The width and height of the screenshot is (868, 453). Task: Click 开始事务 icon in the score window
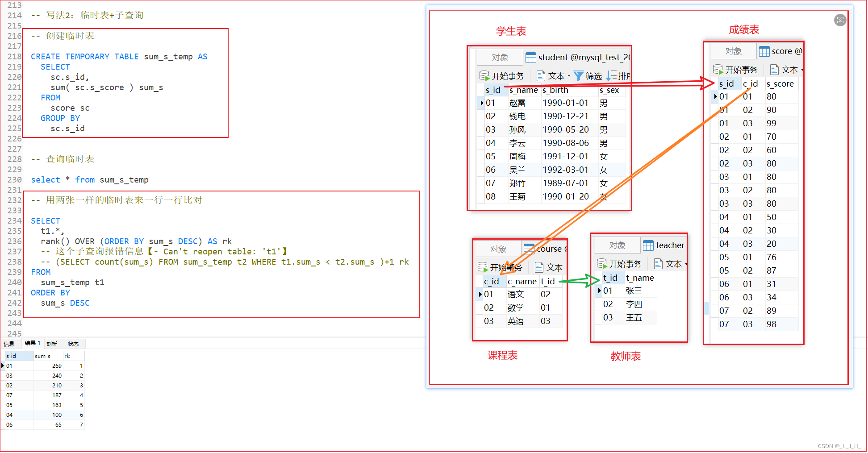[718, 70]
